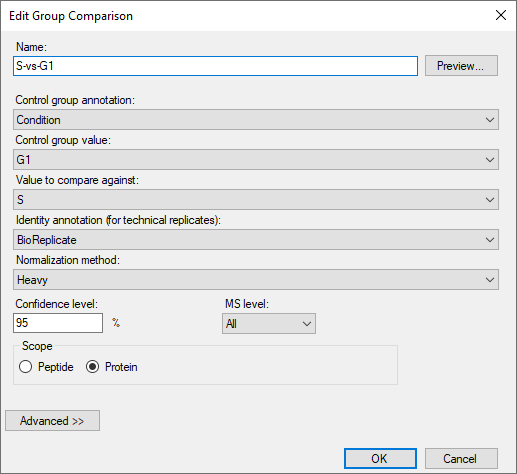The width and height of the screenshot is (517, 474).
Task: Open the Identity annotation BioReplicate dropdown
Action: (x=256, y=240)
